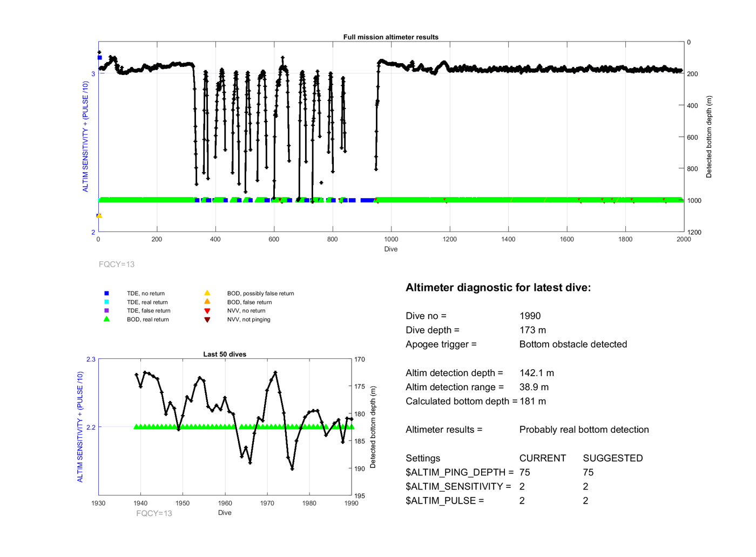The width and height of the screenshot is (756, 557).
Task: Click the 'SUGGESTED' column header
Action: 613,458
